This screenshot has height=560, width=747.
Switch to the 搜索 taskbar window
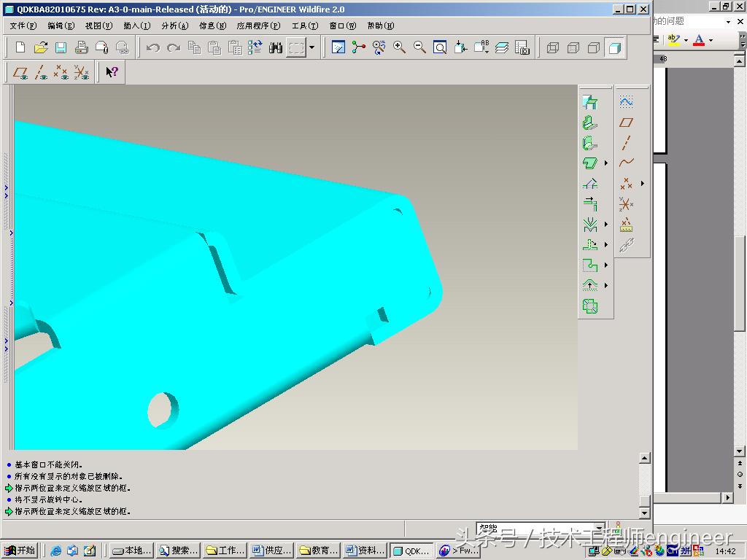pos(179,551)
